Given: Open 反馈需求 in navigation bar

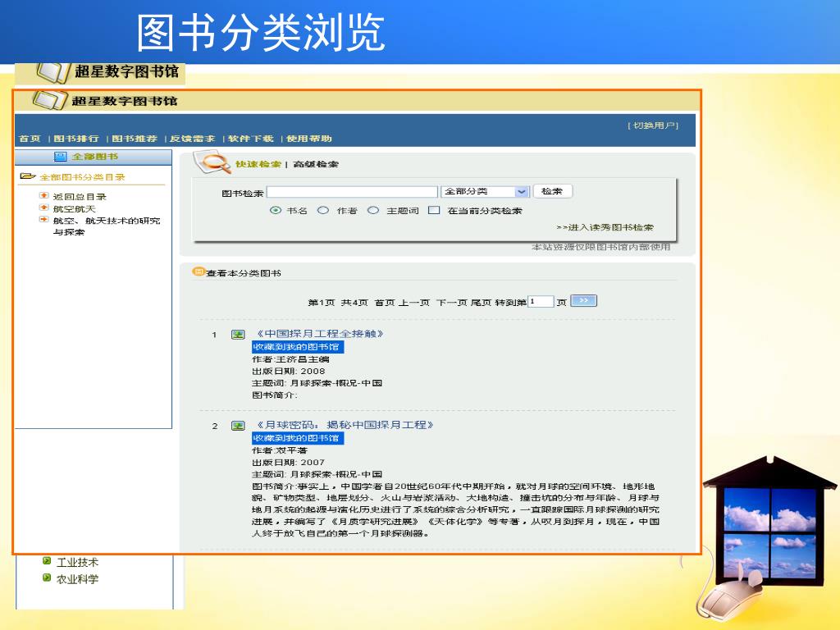Looking at the screenshot, I should tap(192, 138).
